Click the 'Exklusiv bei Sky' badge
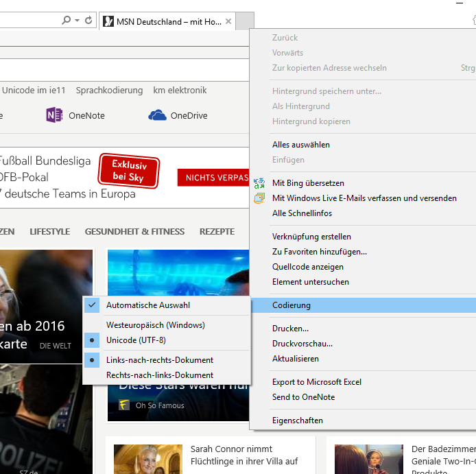This screenshot has height=474, width=476. (x=129, y=171)
